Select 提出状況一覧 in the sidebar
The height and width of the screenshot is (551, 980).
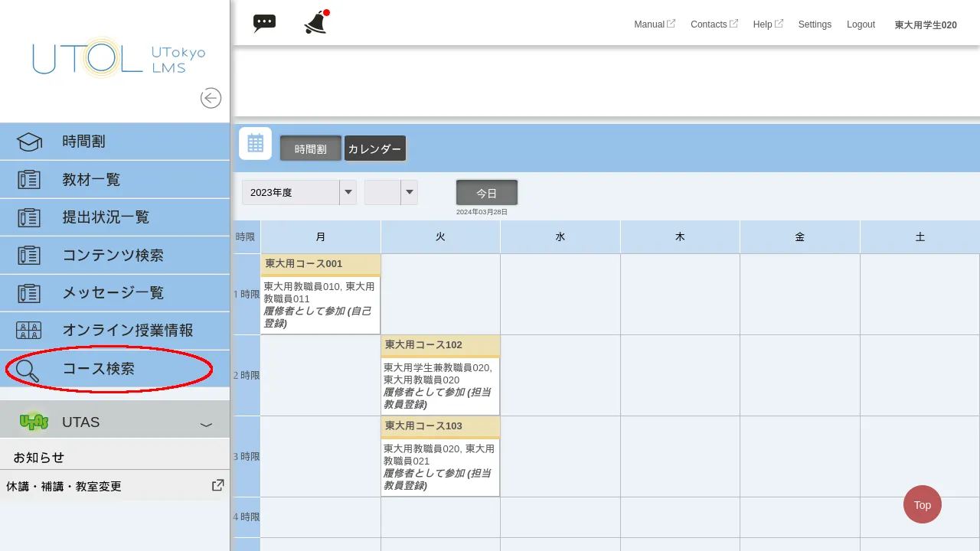(106, 217)
